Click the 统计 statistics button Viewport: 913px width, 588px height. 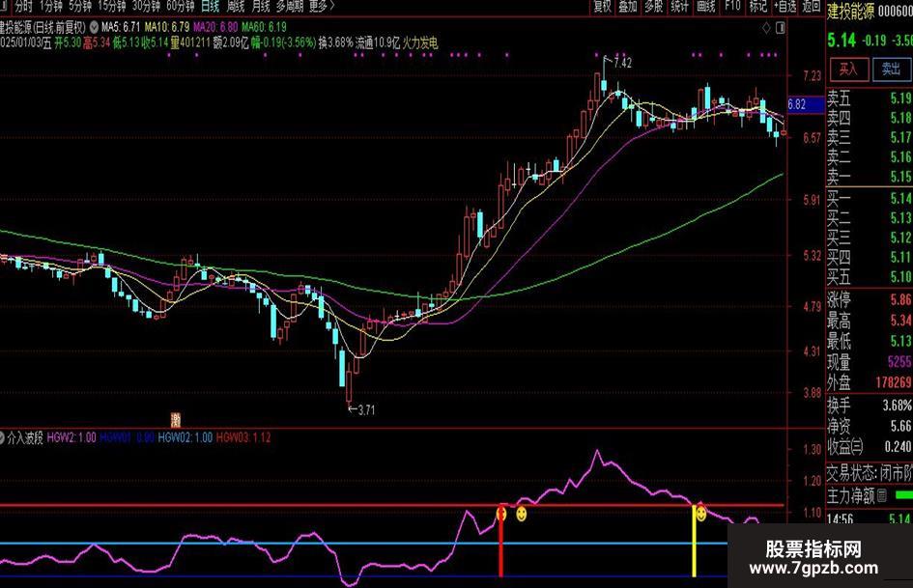[x=679, y=7]
